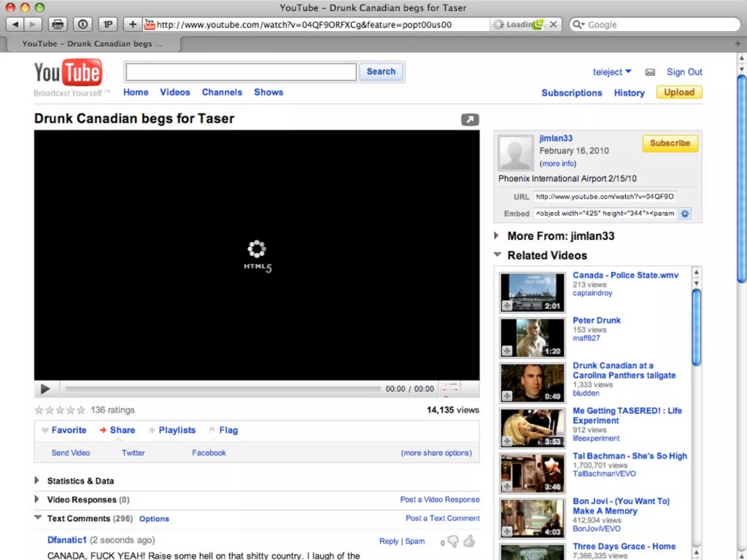Collapse the Related Videos section
747x560 pixels.
tap(497, 255)
